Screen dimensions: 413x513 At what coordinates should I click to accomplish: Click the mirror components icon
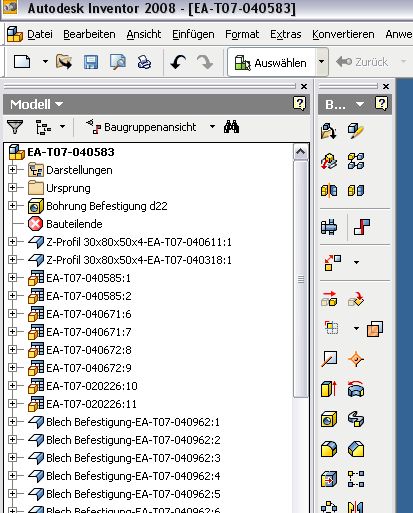coord(329,190)
